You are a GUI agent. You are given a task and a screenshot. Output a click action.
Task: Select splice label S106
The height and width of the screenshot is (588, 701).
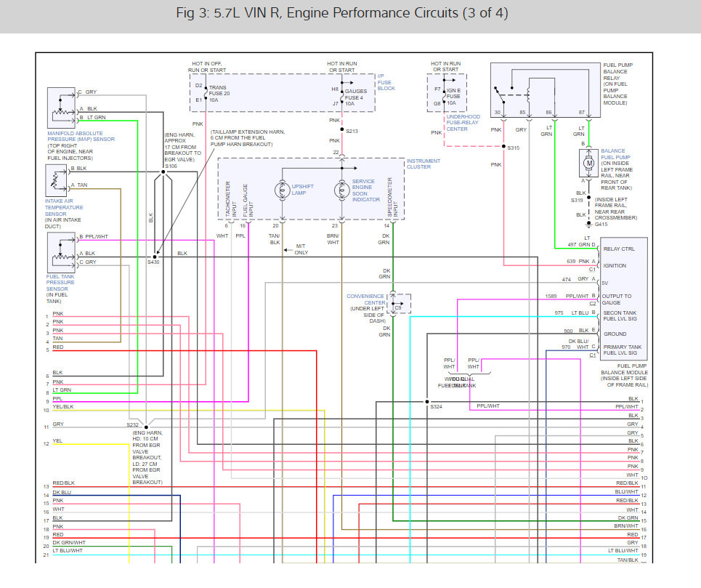pos(171,166)
